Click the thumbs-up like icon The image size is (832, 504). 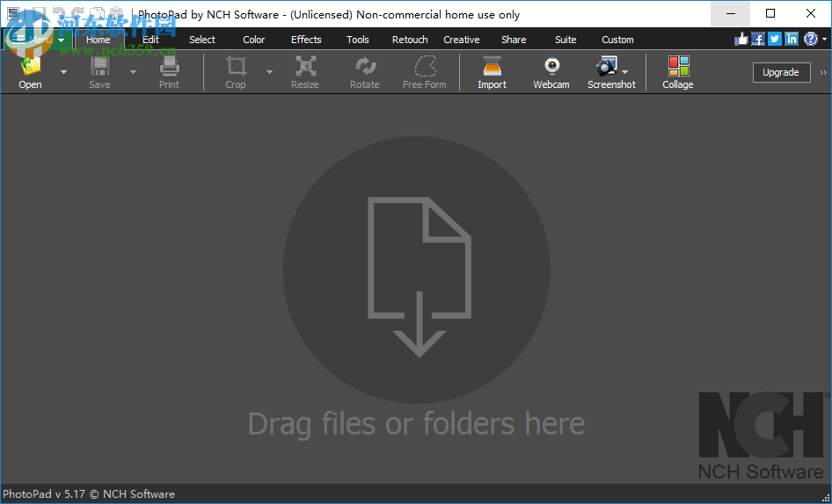(741, 39)
